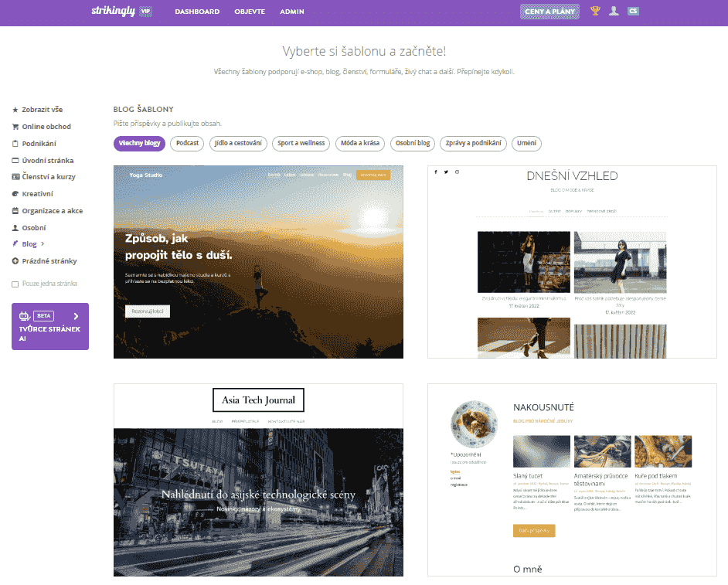728x585 pixels.
Task: Click the window icon beside Úvodní stránka
Action: pos(15,160)
